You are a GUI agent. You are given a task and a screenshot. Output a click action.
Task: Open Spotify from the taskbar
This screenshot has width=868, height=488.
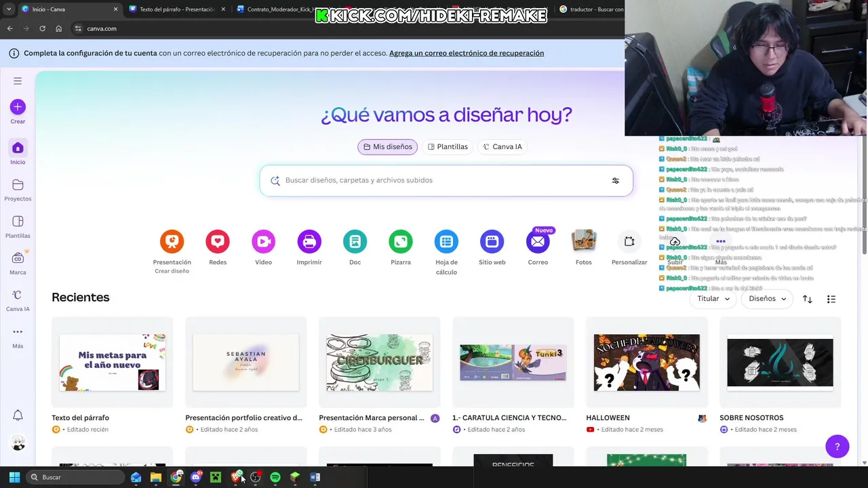(x=275, y=477)
